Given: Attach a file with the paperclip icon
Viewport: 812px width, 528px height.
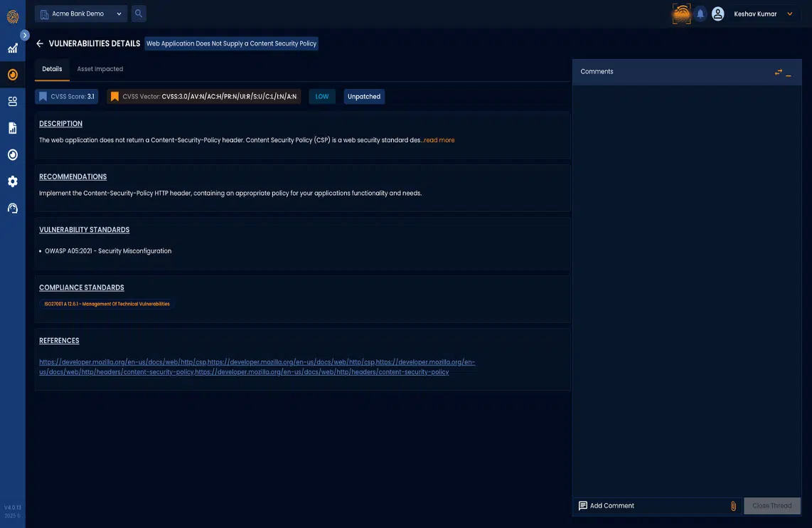Looking at the screenshot, I should pos(733,506).
